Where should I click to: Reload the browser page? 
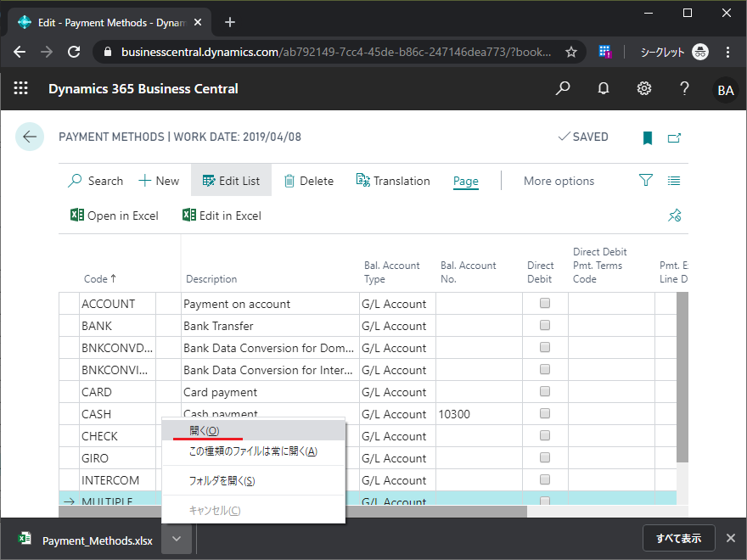74,52
